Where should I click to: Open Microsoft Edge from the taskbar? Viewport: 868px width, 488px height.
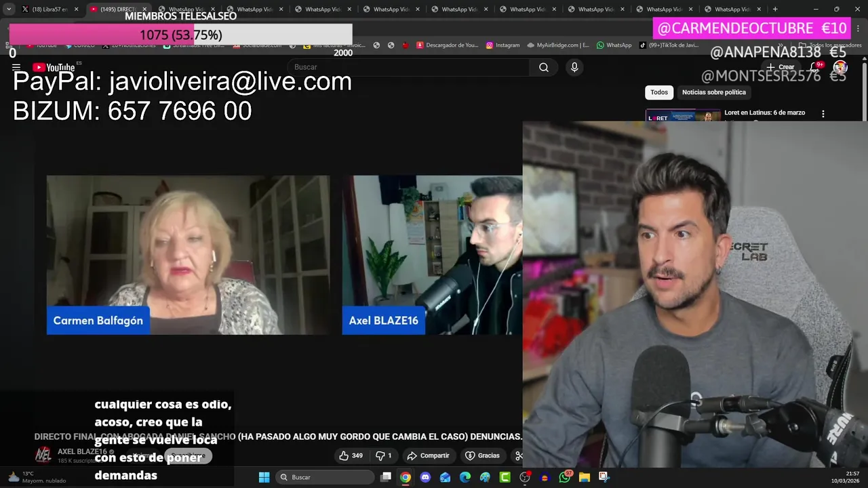coord(465,477)
